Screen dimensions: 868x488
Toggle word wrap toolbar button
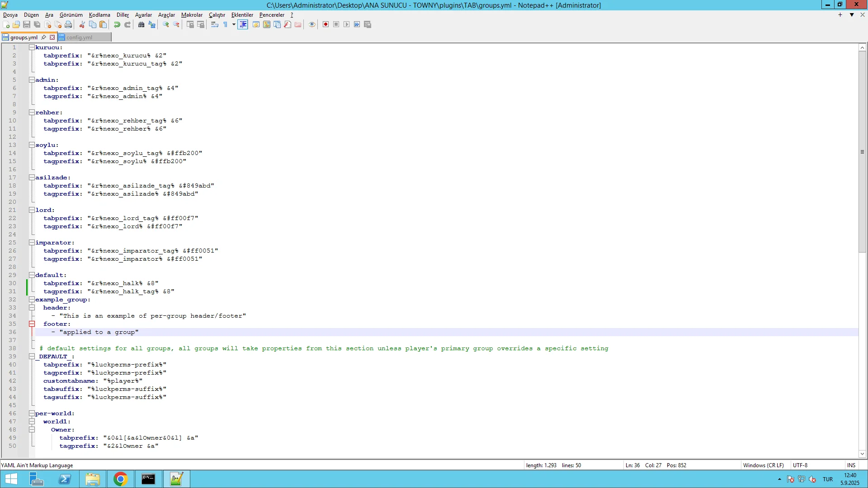tap(215, 24)
